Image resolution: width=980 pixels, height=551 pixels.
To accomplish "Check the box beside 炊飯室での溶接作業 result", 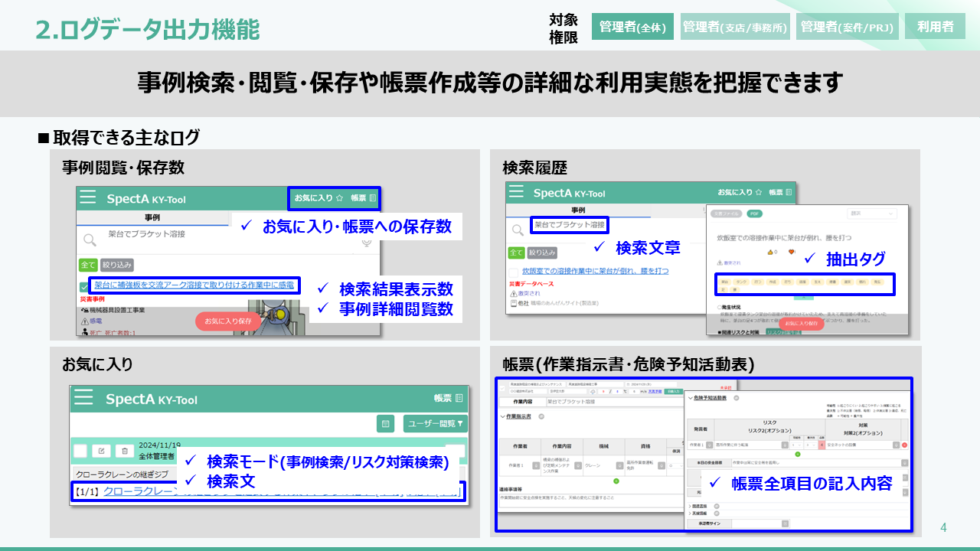I will 514,272.
